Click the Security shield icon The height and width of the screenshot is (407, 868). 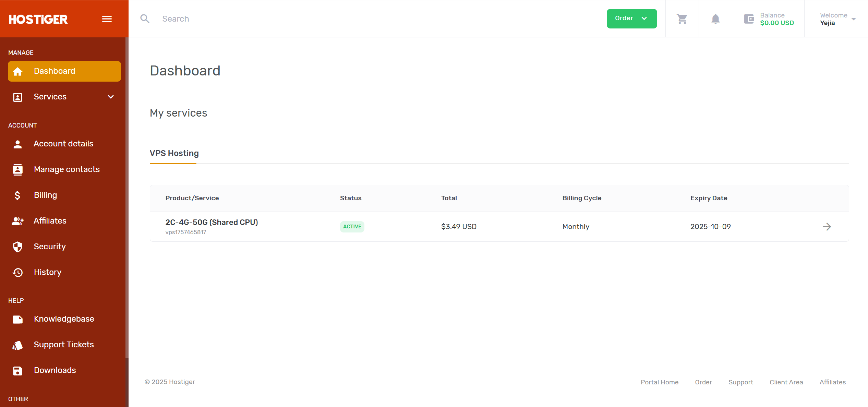pyautogui.click(x=17, y=247)
